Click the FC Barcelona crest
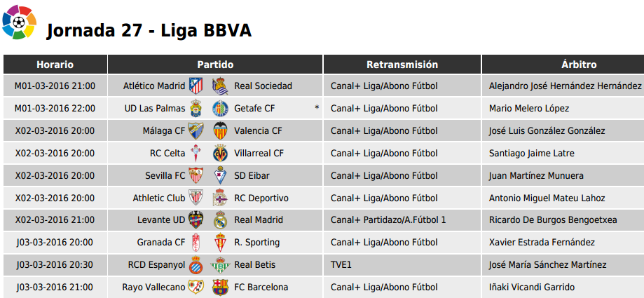644x298 pixels. pos(220,287)
